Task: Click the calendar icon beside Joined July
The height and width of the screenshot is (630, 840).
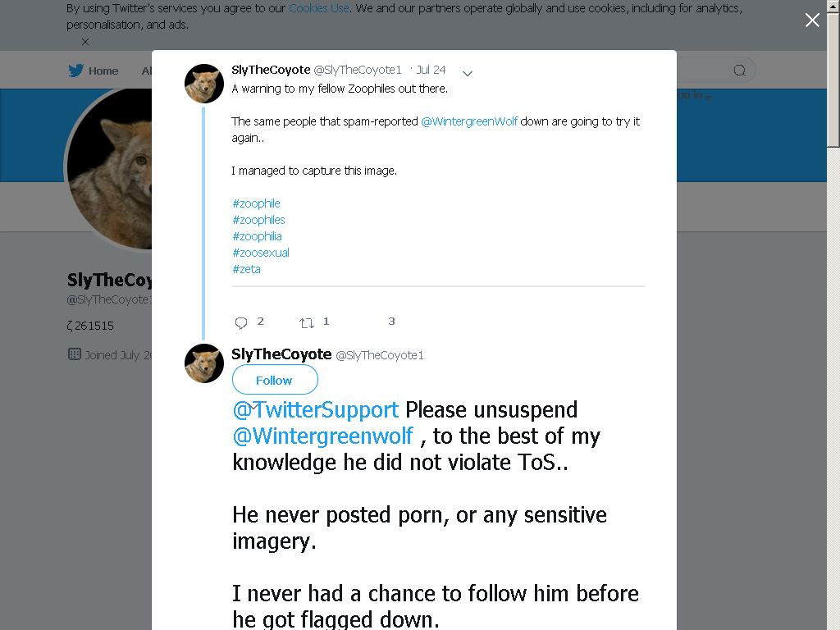Action: (x=75, y=354)
